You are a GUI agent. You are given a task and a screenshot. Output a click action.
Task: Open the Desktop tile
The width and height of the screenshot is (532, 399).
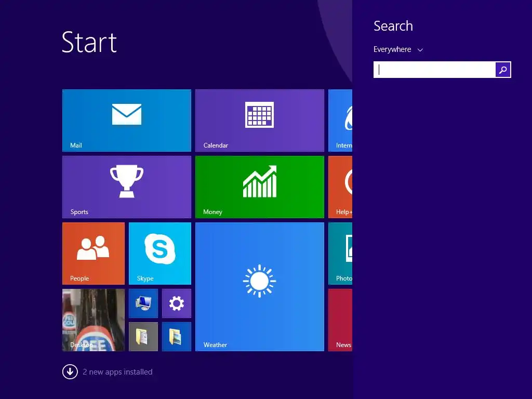click(94, 320)
